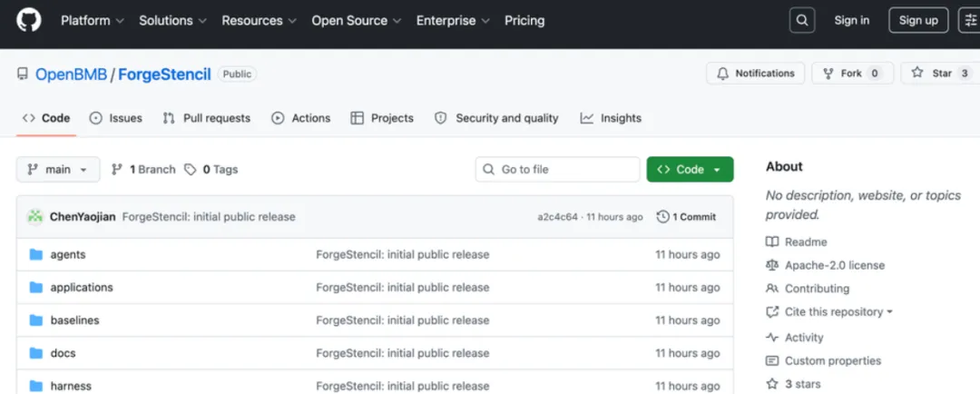Click the Activity pulse icon
The image size is (980, 394).
point(772,337)
